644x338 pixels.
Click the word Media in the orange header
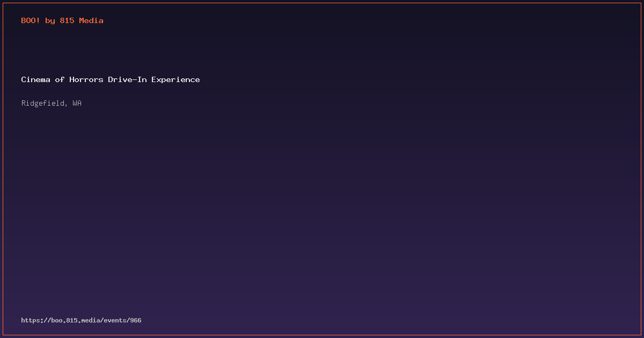91,20
